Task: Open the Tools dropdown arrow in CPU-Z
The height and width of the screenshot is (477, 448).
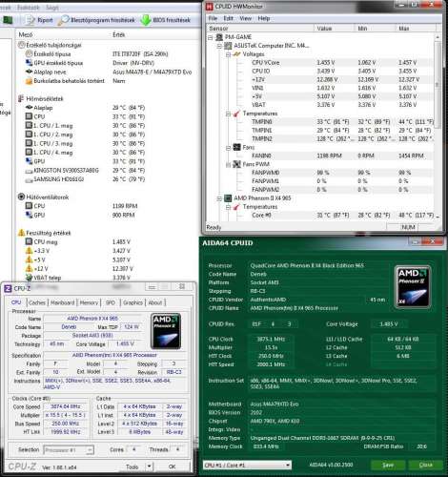Action: tap(149, 467)
